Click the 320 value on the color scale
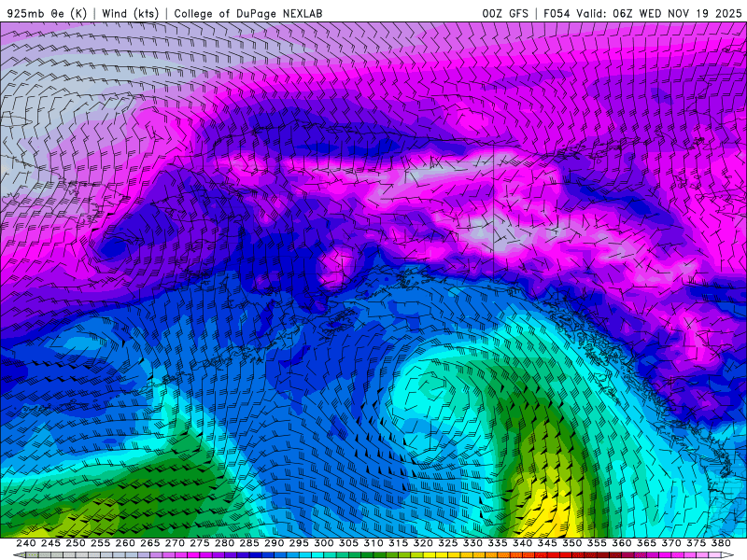This screenshot has height=560, width=747. pos(423,543)
